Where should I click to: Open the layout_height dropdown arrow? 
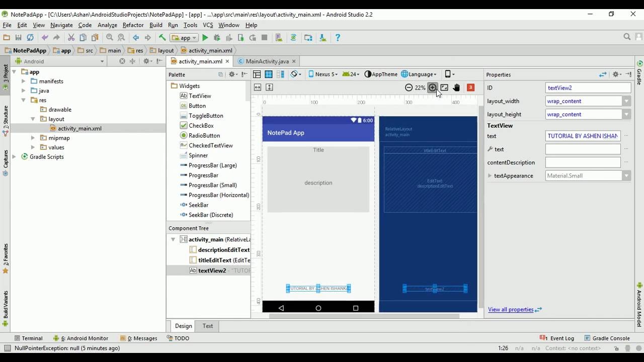626,115
